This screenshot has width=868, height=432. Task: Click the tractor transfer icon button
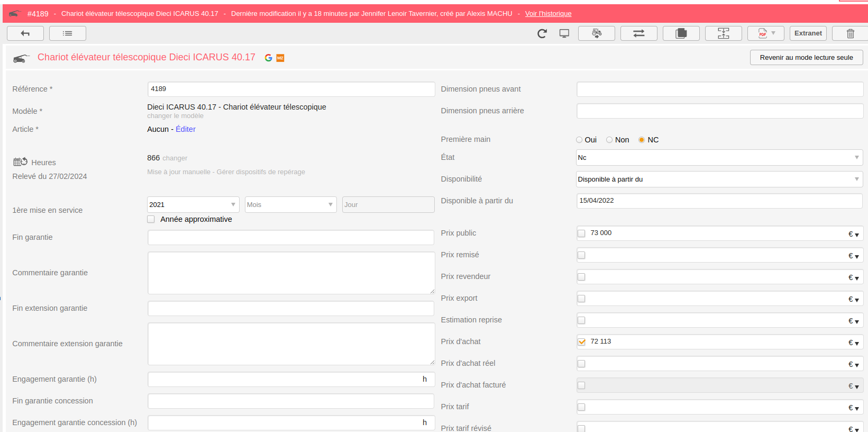point(597,33)
